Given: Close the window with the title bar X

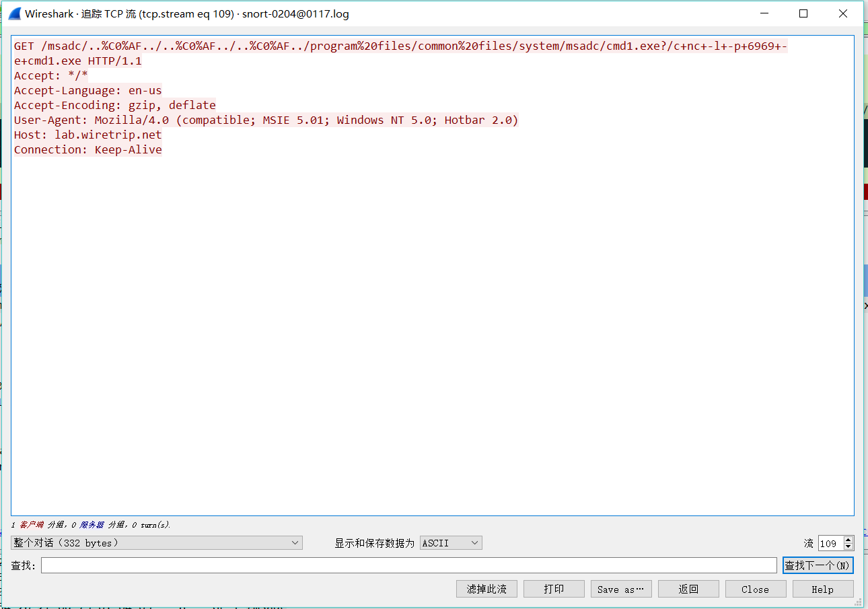Looking at the screenshot, I should (x=843, y=13).
